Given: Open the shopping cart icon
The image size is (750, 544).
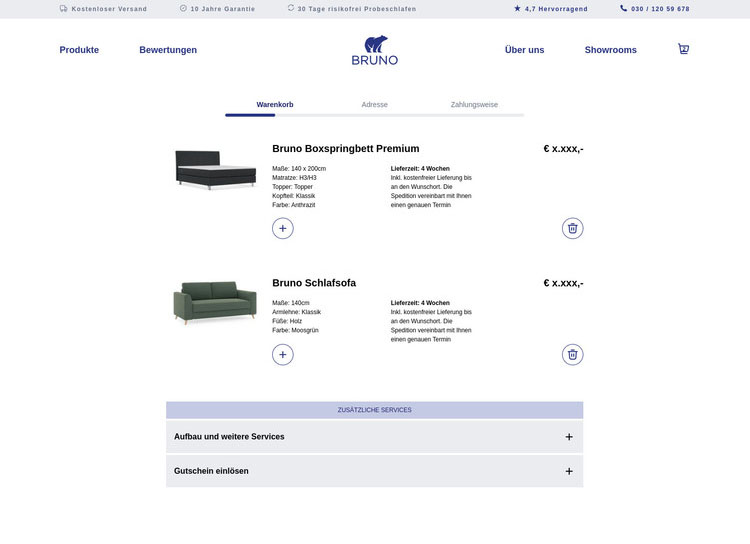Looking at the screenshot, I should (683, 49).
